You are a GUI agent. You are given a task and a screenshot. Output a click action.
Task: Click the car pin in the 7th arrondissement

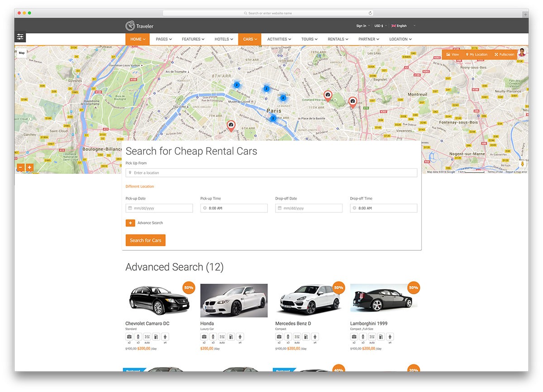click(231, 126)
